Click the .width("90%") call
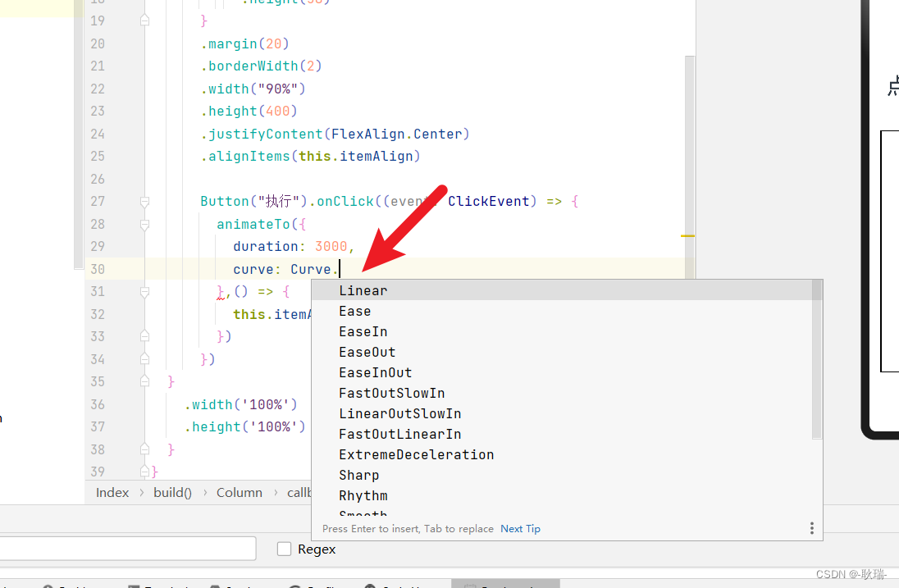Image resolution: width=899 pixels, height=588 pixels. click(253, 89)
